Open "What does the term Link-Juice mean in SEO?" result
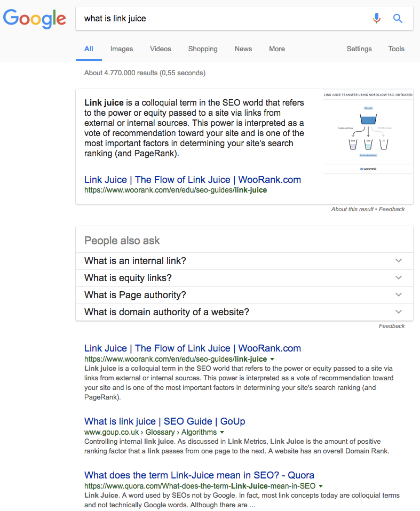The image size is (420, 511). tap(198, 475)
